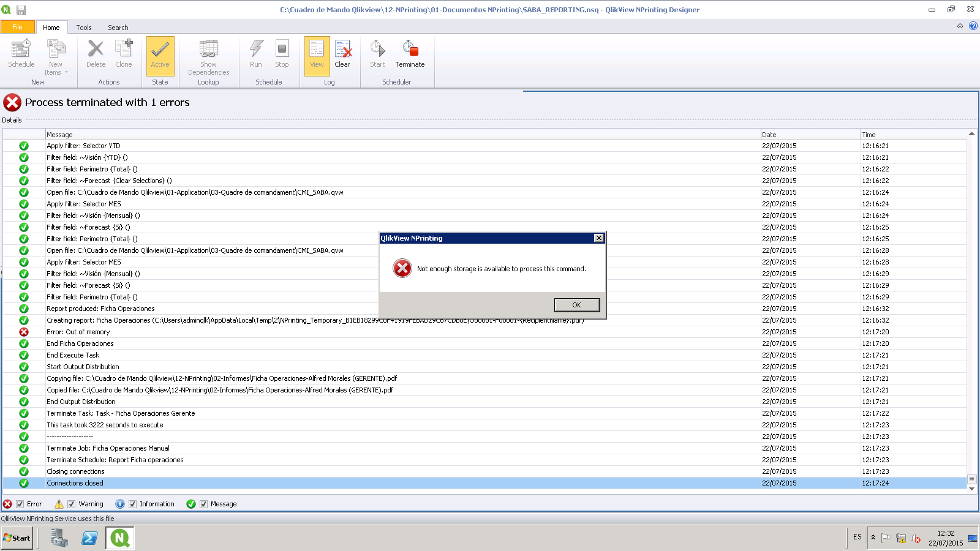Viewport: 980px width, 551px height.
Task: Click scroll down arrow of log list
Action: [971, 489]
